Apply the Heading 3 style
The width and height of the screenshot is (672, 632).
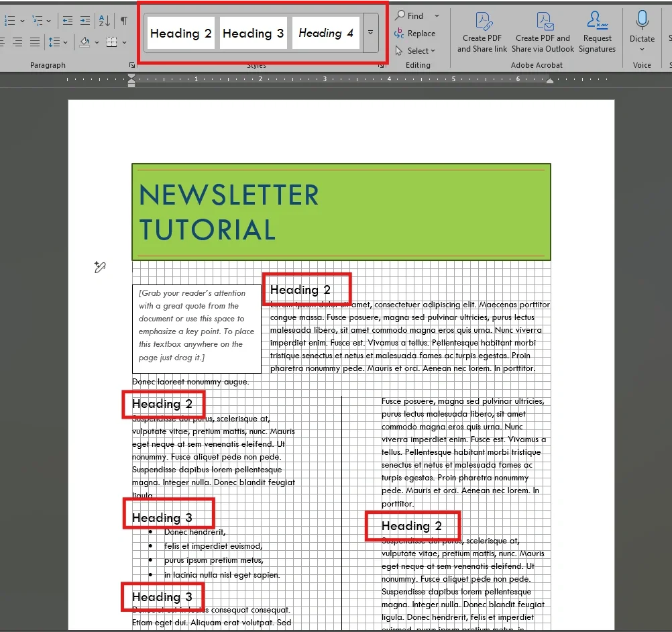[x=253, y=33]
